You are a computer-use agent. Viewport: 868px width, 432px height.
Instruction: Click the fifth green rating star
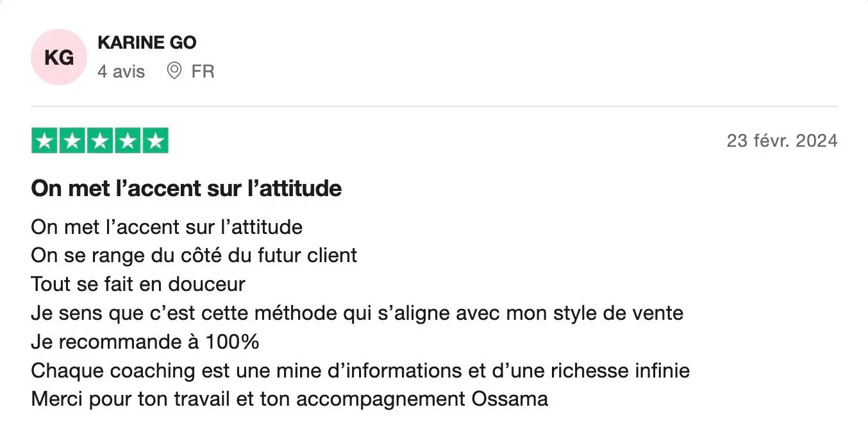tap(154, 141)
